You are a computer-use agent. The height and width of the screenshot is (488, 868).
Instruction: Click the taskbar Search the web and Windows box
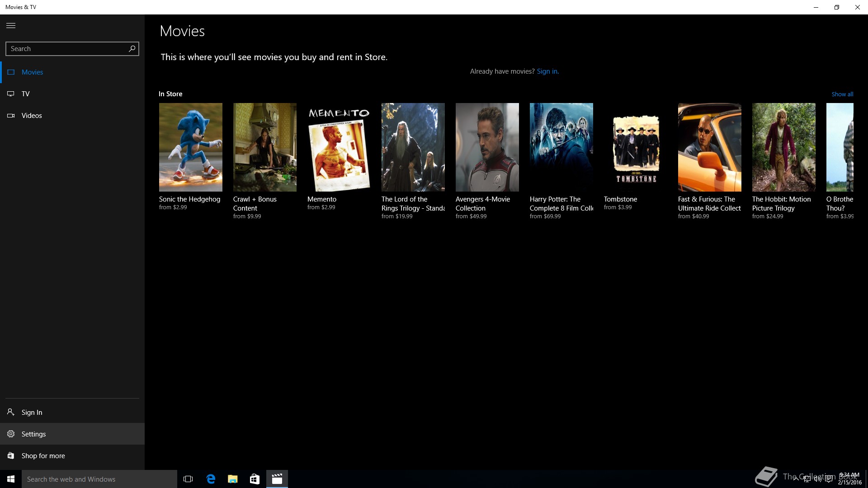[99, 479]
